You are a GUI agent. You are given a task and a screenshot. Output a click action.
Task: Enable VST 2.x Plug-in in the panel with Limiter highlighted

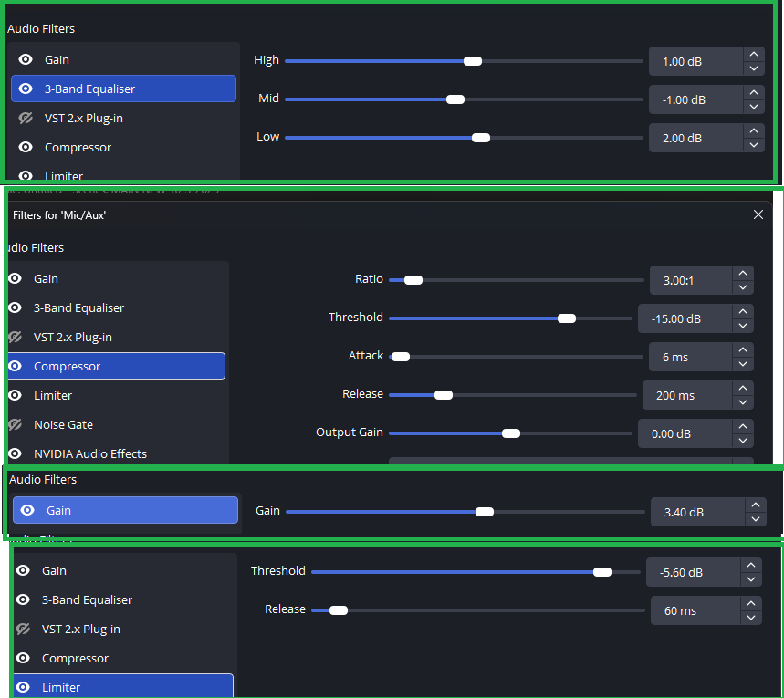pos(23,629)
